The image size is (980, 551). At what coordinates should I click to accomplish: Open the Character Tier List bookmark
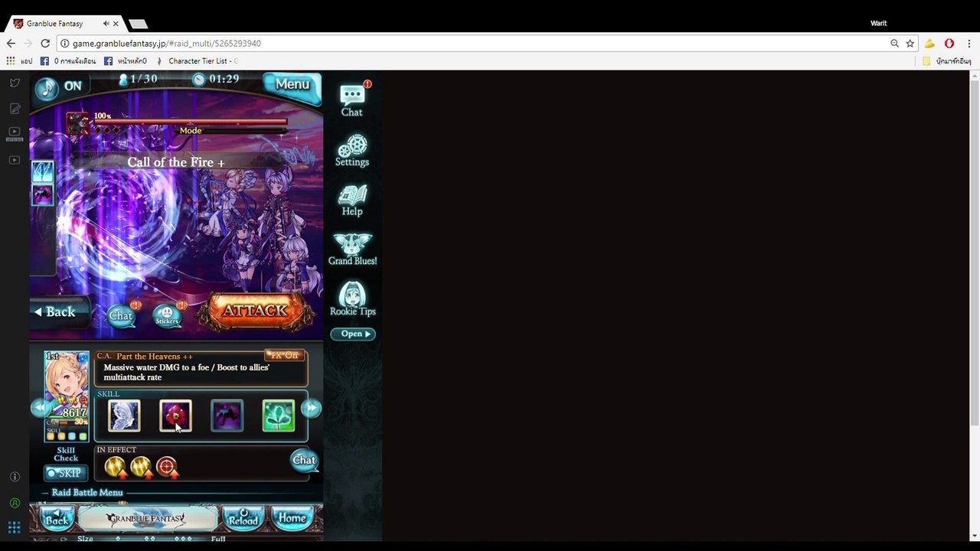(x=197, y=60)
